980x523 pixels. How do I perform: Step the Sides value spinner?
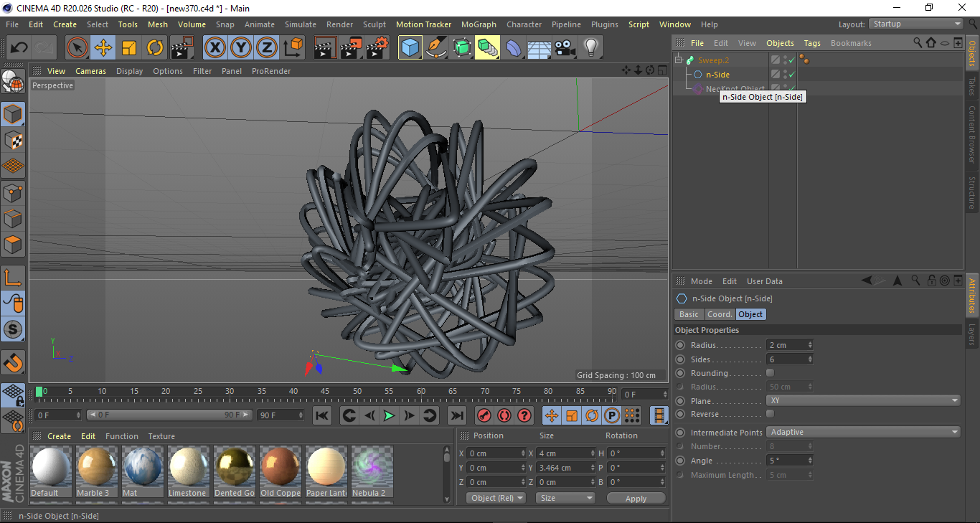[810, 359]
